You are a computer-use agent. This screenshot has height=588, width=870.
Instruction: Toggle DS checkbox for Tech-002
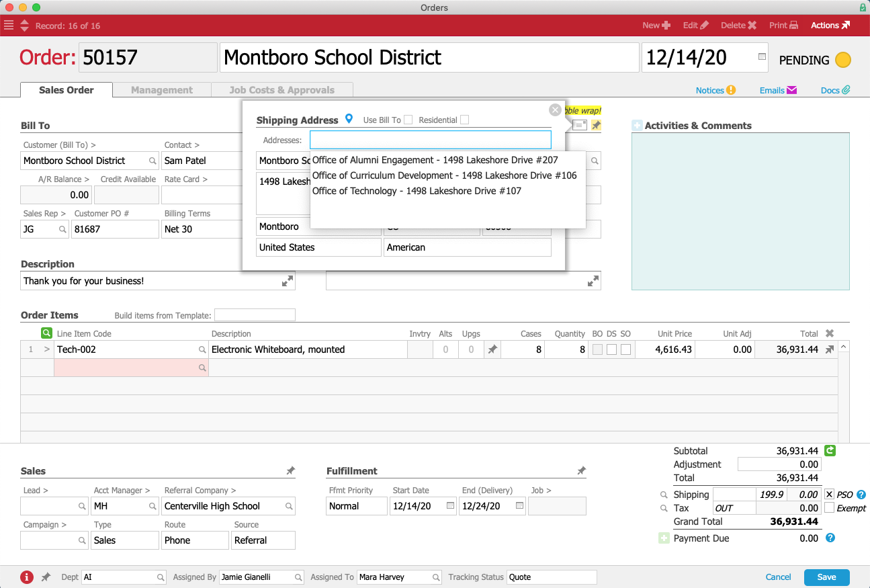[611, 349]
